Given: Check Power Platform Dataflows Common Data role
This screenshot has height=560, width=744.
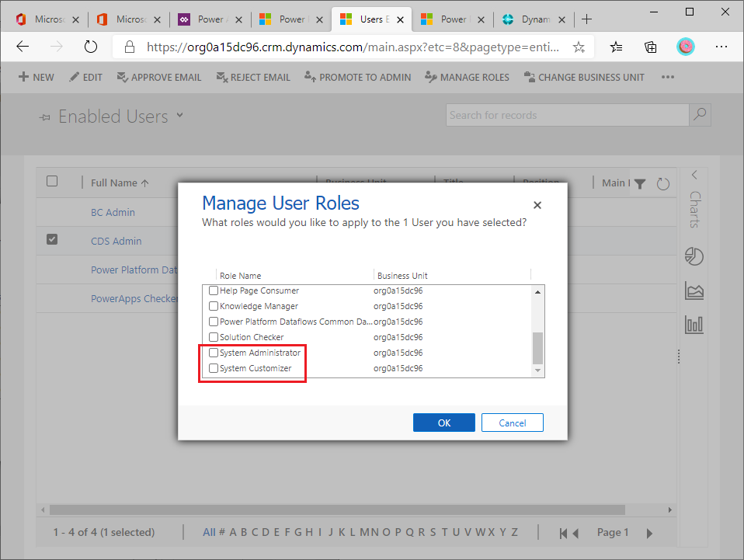Looking at the screenshot, I should (214, 322).
